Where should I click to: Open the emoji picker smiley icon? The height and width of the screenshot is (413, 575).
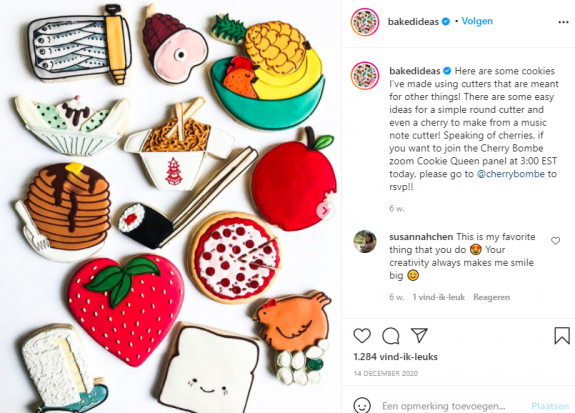coord(362,406)
